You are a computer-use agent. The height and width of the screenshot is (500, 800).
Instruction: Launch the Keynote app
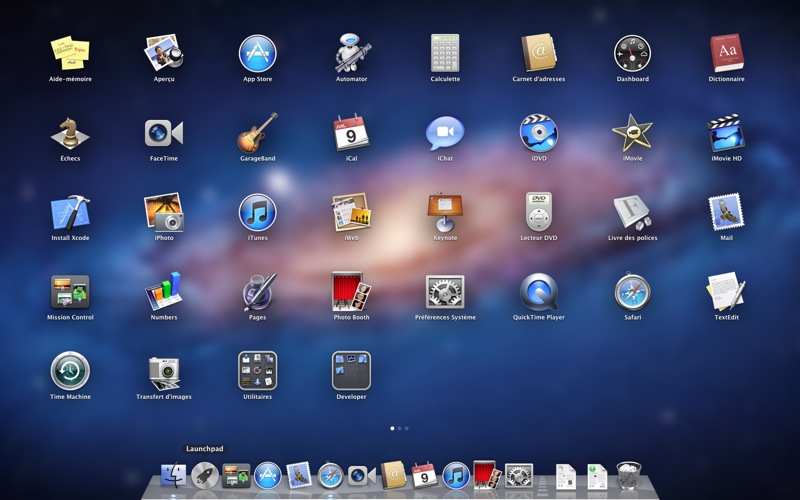pyautogui.click(x=445, y=212)
